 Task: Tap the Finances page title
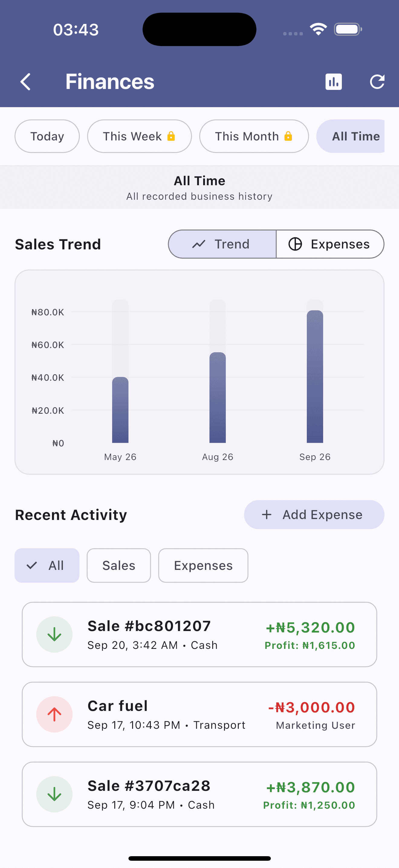pos(110,81)
